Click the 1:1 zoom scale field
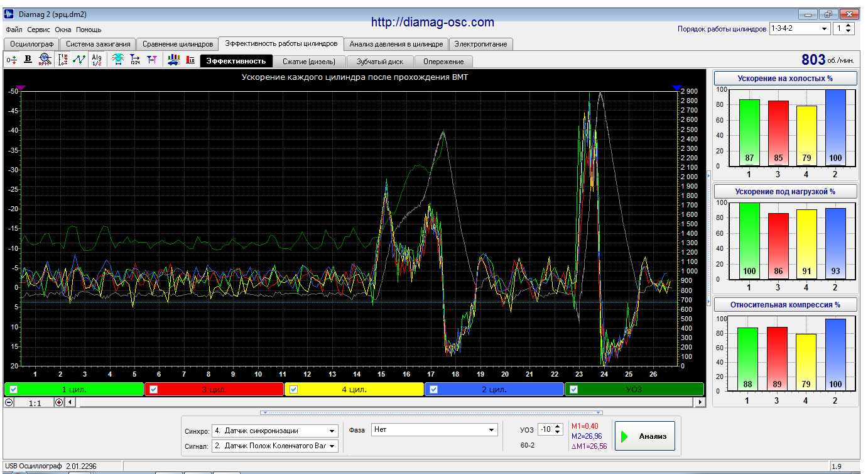This screenshot has width=868, height=474. (x=35, y=403)
